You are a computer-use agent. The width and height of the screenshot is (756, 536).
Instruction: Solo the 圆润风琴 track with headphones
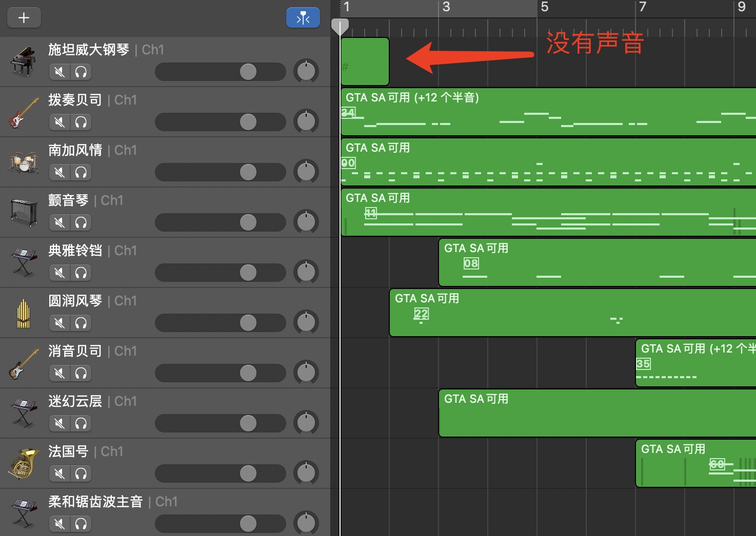[x=81, y=323]
